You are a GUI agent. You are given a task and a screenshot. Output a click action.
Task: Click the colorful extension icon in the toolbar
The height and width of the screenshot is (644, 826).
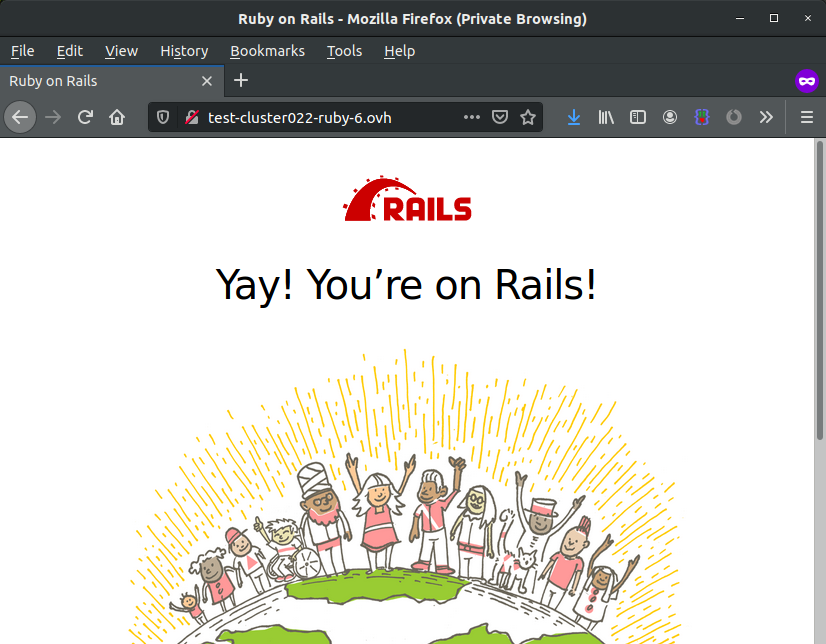point(701,117)
